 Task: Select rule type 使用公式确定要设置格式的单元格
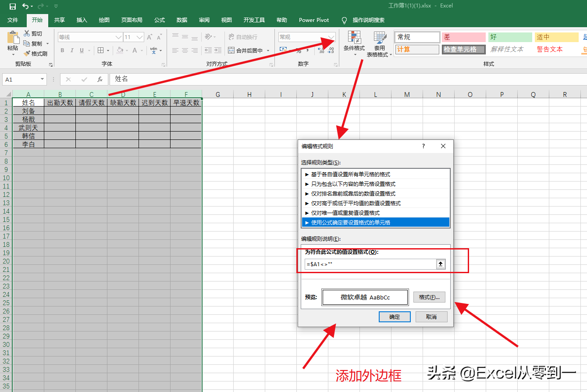(x=376, y=222)
